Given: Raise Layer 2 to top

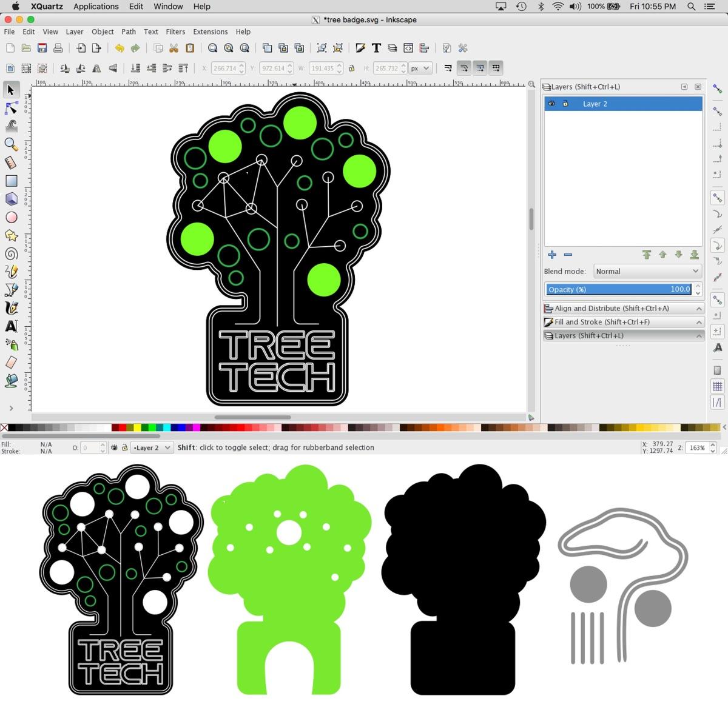Looking at the screenshot, I should click(x=647, y=255).
